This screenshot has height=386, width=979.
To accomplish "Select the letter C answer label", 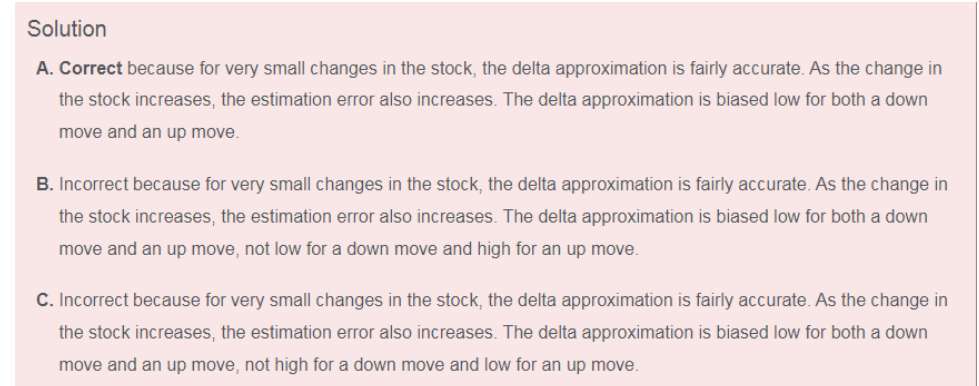I will 44,300.
